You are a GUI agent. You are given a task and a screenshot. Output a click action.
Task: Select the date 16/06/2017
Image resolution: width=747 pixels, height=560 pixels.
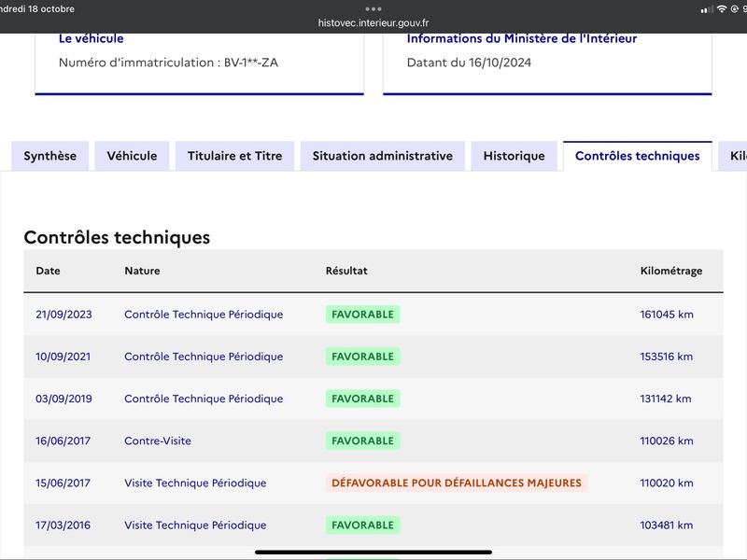[63, 441]
